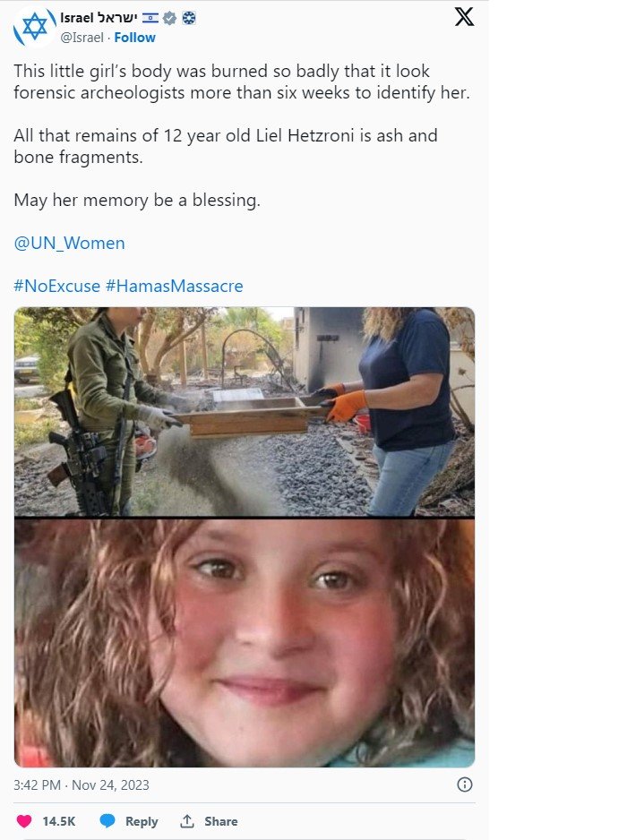The height and width of the screenshot is (840, 627).
Task: Click the Share label
Action: pos(220,821)
